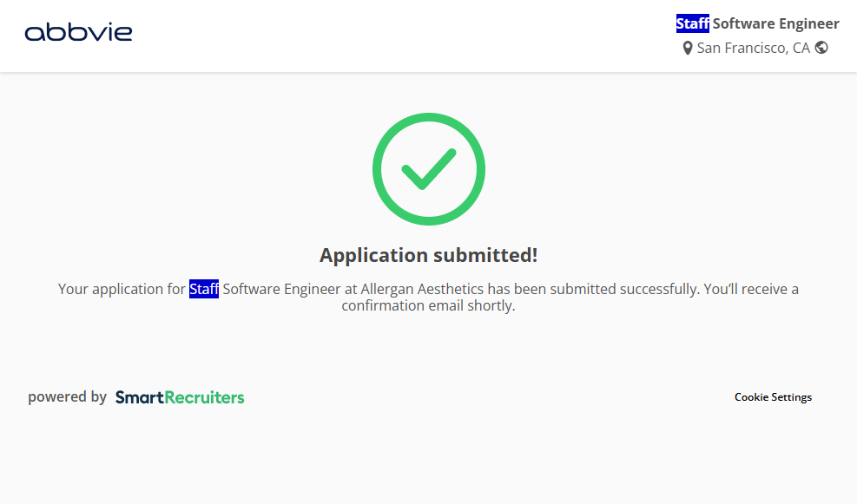Open Cookie Settings
The image size is (857, 504).
coord(773,397)
